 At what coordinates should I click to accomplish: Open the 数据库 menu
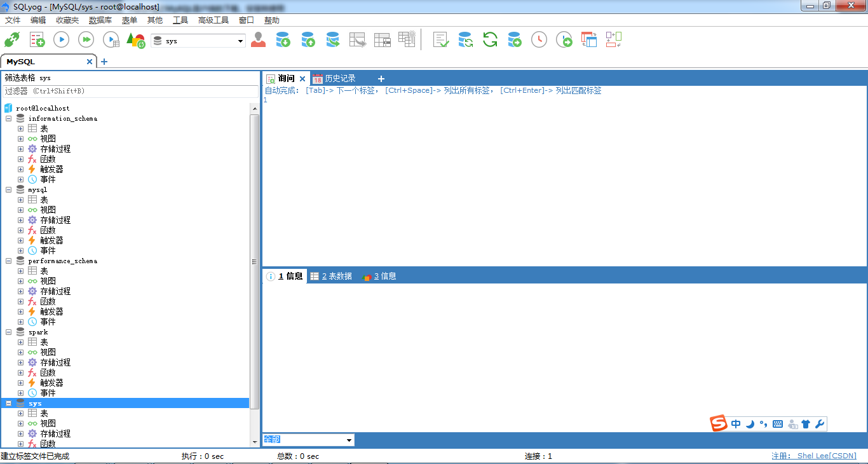point(100,20)
